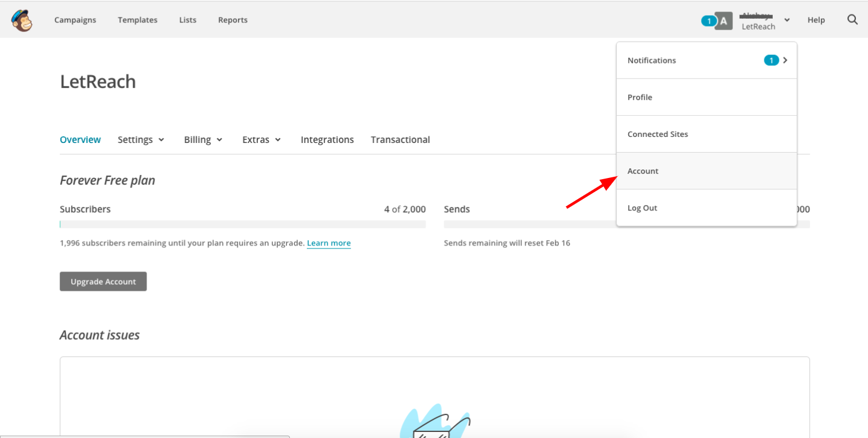Image resolution: width=868 pixels, height=438 pixels.
Task: Select Connected Sites in the menu
Action: [x=706, y=134]
